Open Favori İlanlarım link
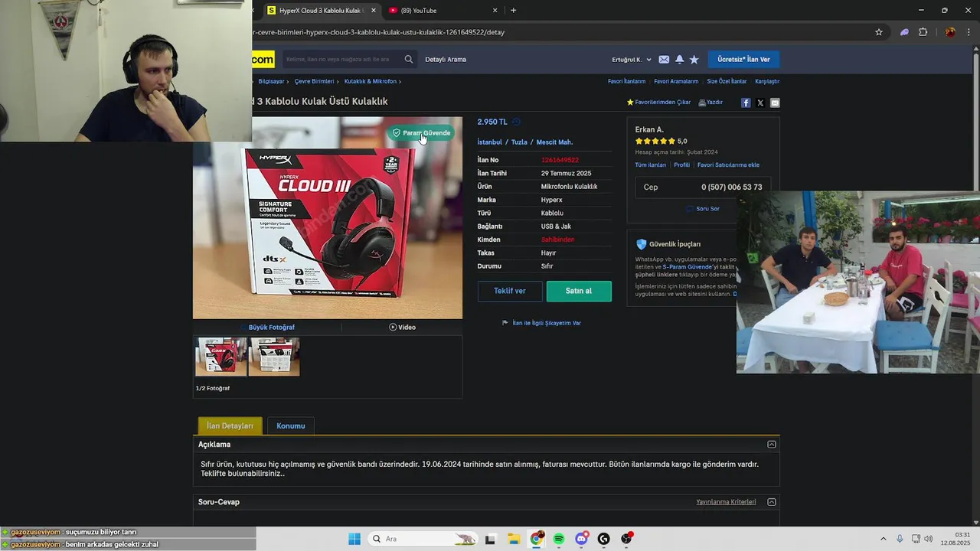This screenshot has width=980, height=551. click(x=626, y=81)
